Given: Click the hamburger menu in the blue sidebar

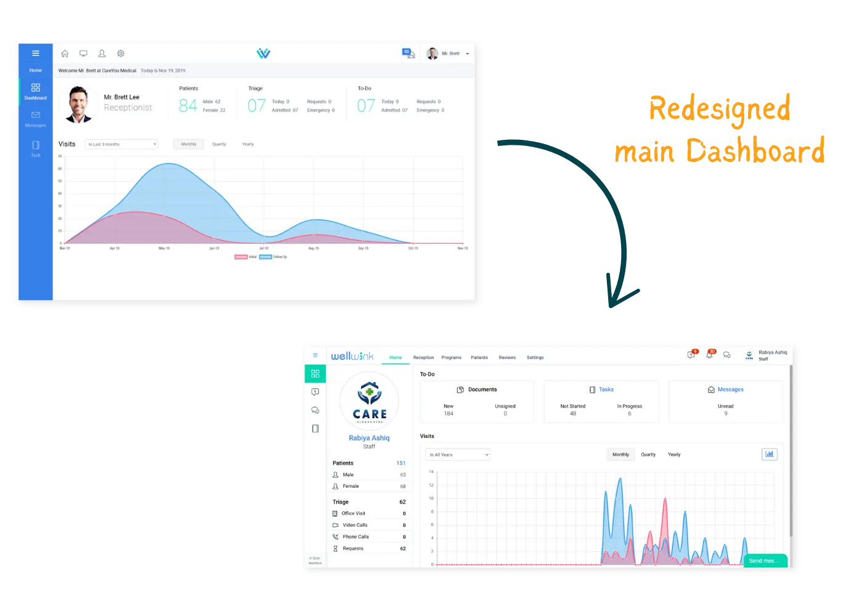Looking at the screenshot, I should (36, 54).
